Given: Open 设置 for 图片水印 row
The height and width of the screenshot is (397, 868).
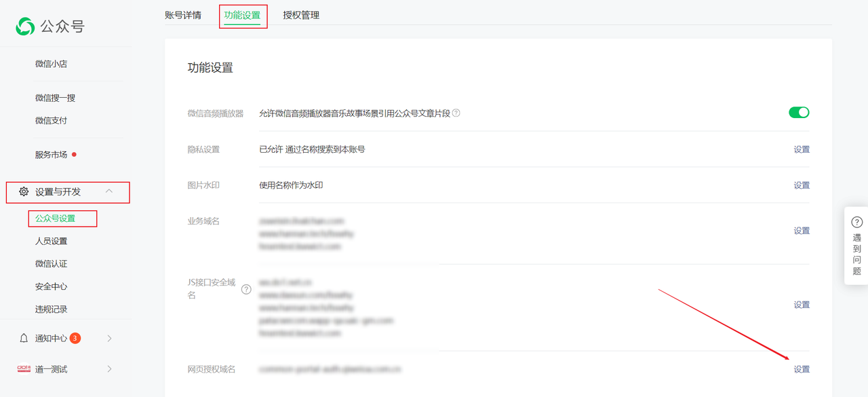Looking at the screenshot, I should click(x=802, y=185).
